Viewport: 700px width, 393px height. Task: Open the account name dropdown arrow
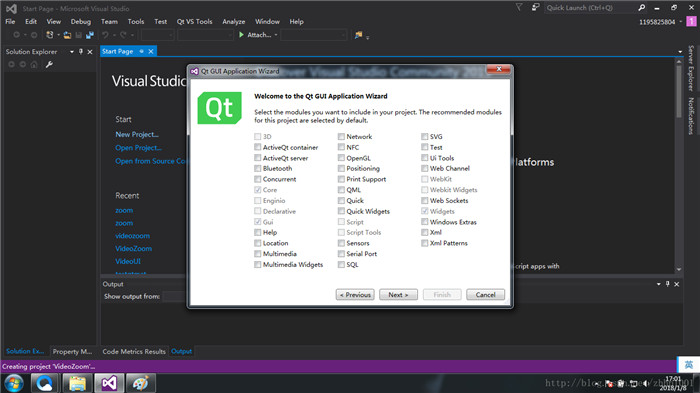coord(680,22)
